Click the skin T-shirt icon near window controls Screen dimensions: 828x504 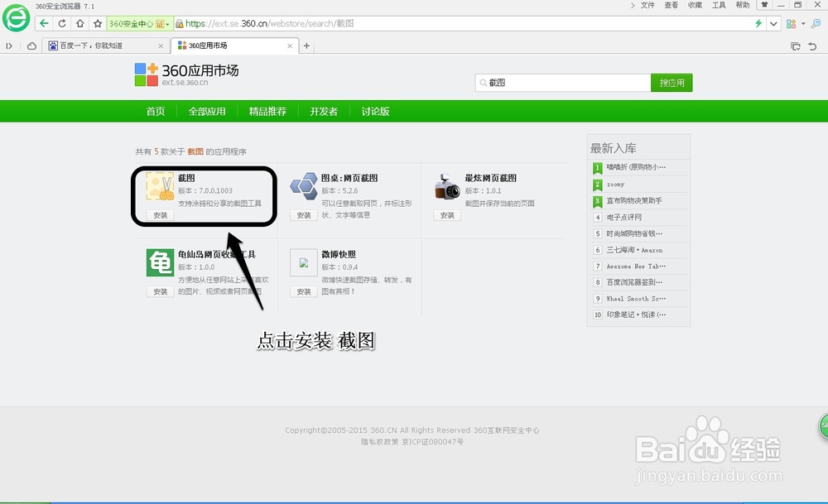click(x=764, y=5)
